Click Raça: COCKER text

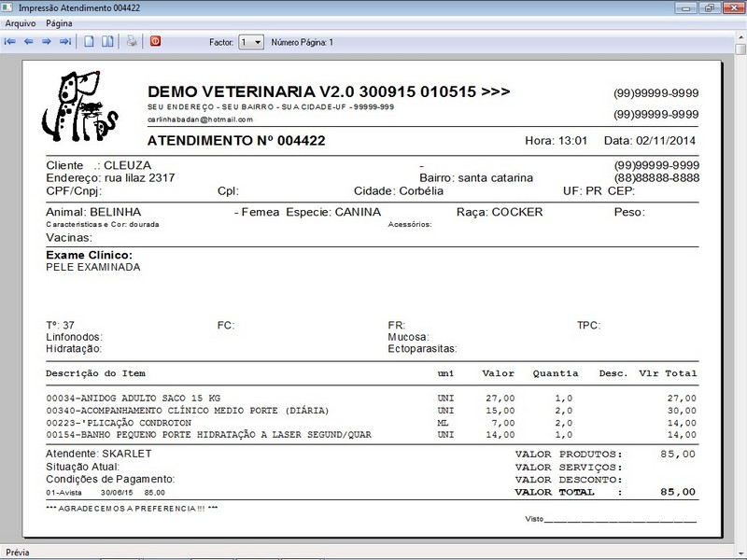[x=500, y=212]
